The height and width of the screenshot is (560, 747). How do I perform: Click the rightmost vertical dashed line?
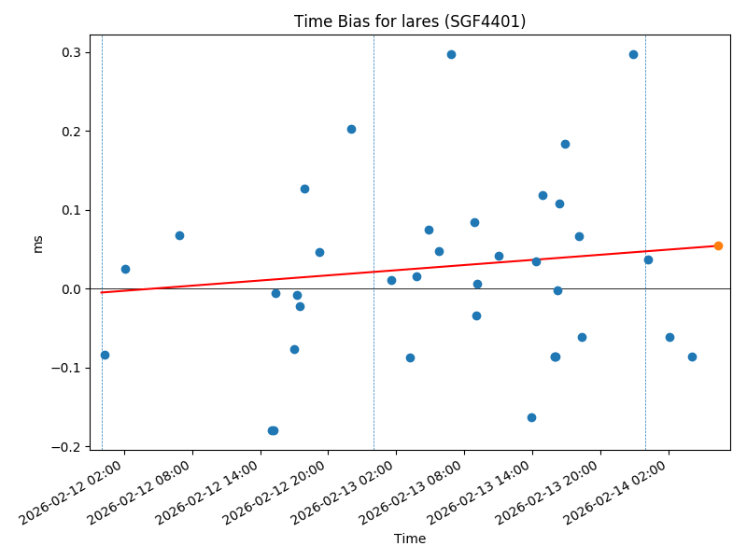645,243
